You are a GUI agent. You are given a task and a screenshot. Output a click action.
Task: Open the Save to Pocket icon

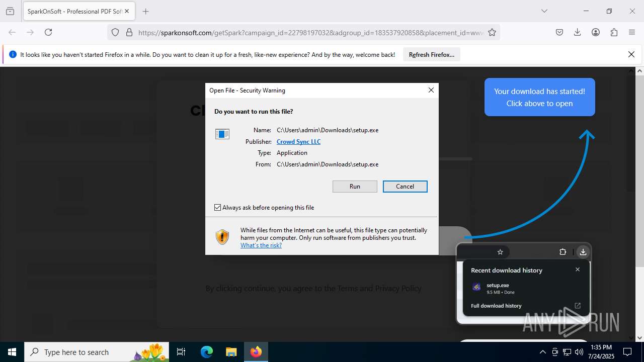tap(559, 32)
